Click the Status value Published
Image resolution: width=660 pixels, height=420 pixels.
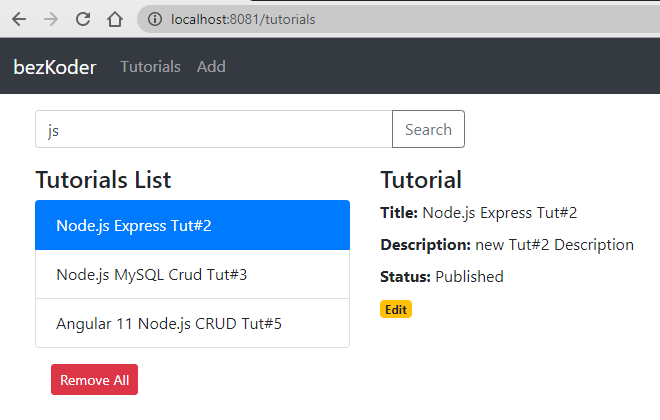469,277
